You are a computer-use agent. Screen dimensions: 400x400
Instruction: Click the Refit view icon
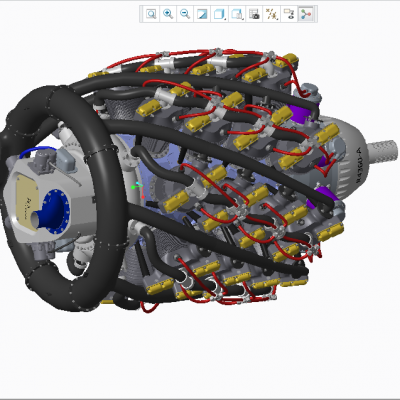pyautogui.click(x=151, y=14)
